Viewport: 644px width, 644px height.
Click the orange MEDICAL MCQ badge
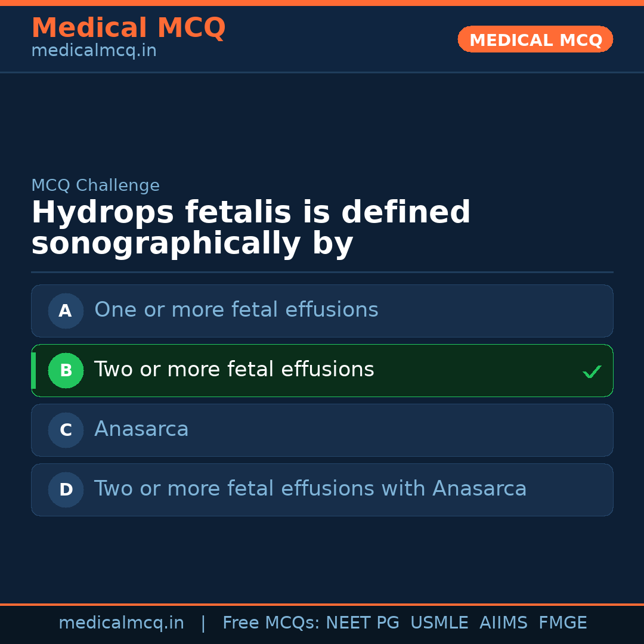coord(535,39)
